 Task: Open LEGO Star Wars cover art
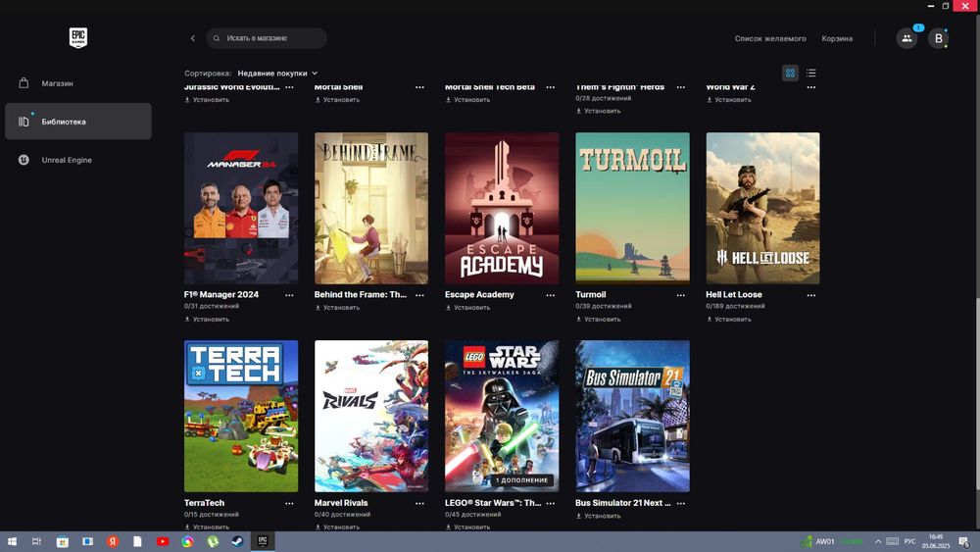pos(502,417)
